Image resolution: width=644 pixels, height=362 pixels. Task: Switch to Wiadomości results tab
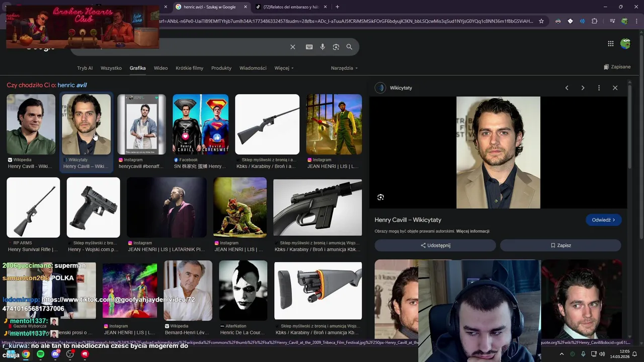point(253,68)
